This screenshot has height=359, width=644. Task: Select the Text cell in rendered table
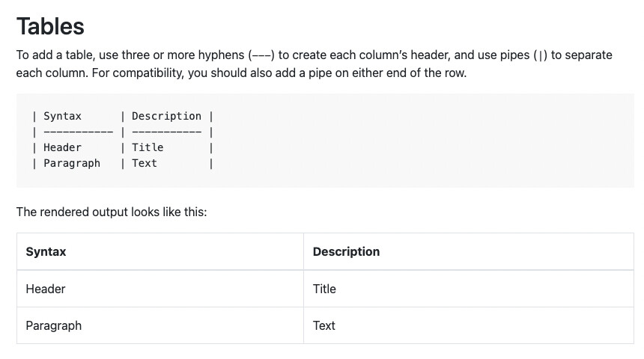tap(469, 326)
